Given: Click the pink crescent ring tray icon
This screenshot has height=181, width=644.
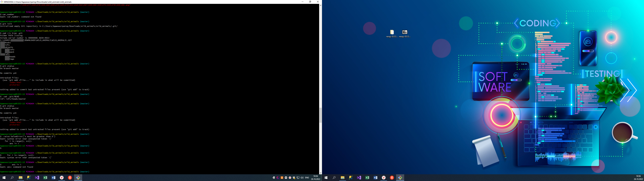Looking at the screenshot, I should (x=278, y=178).
